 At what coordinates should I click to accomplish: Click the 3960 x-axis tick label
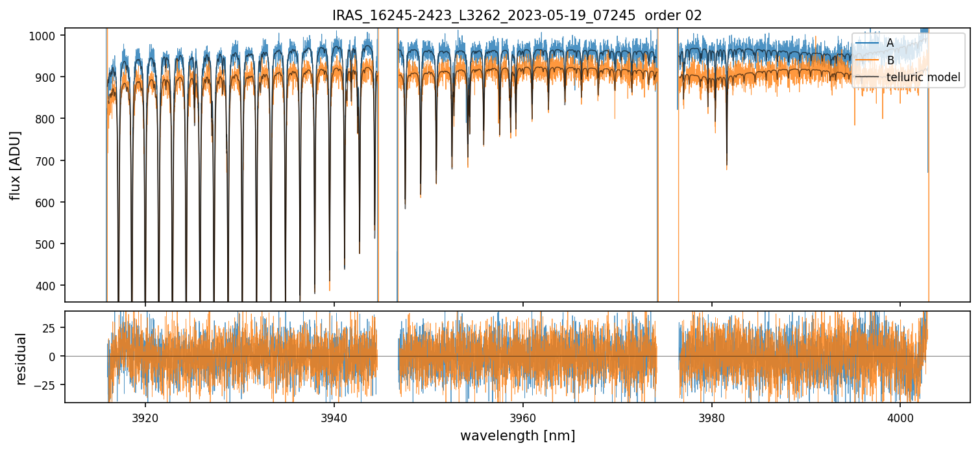point(523,416)
